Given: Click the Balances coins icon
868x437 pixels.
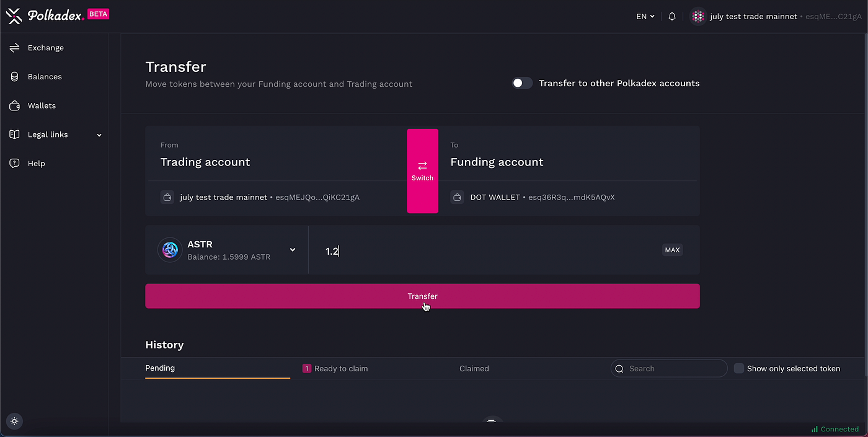Looking at the screenshot, I should [14, 77].
